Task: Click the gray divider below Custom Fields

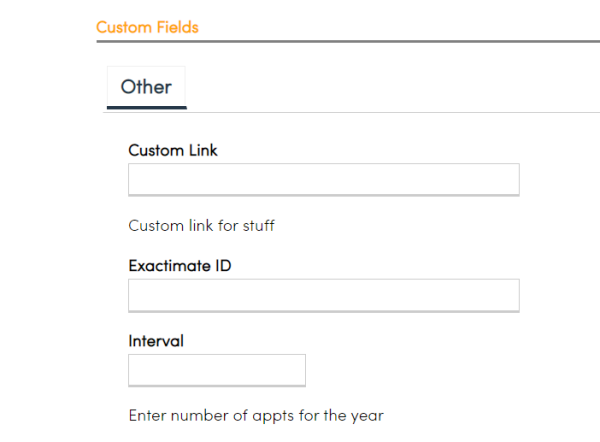Action: (x=348, y=42)
